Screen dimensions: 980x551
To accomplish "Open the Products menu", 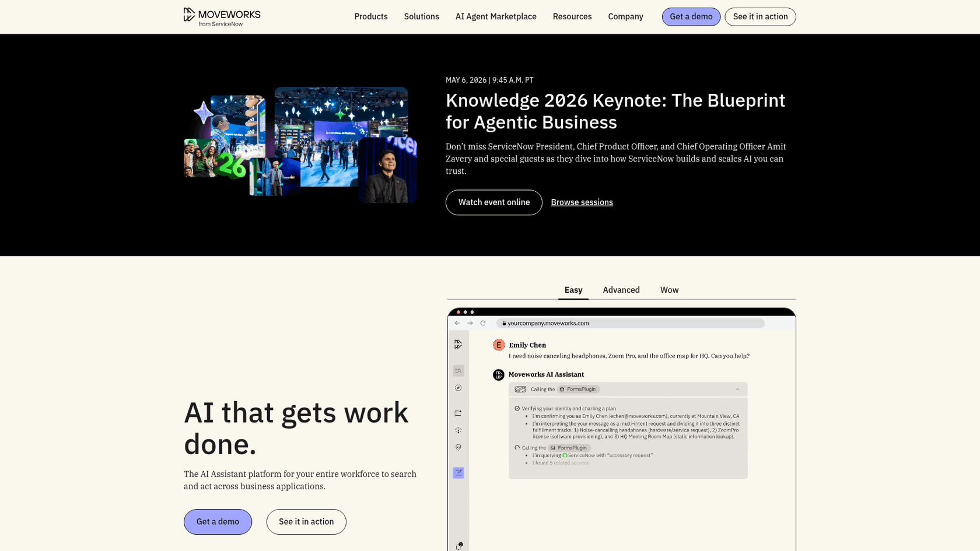I will [x=371, y=16].
